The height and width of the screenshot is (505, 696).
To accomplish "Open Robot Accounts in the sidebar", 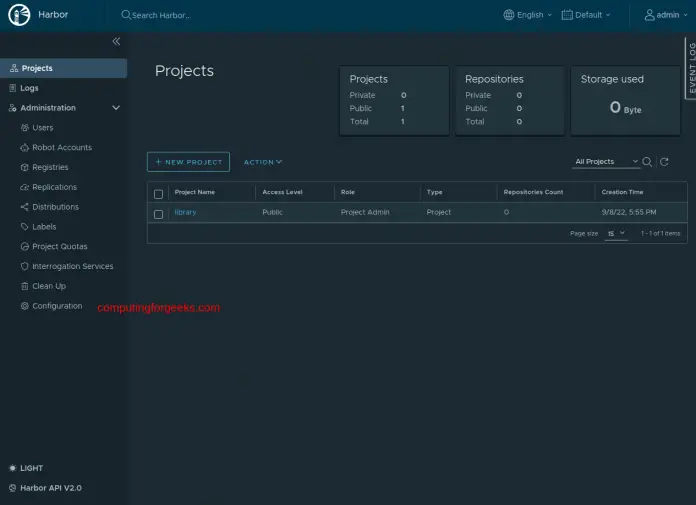I will [61, 147].
